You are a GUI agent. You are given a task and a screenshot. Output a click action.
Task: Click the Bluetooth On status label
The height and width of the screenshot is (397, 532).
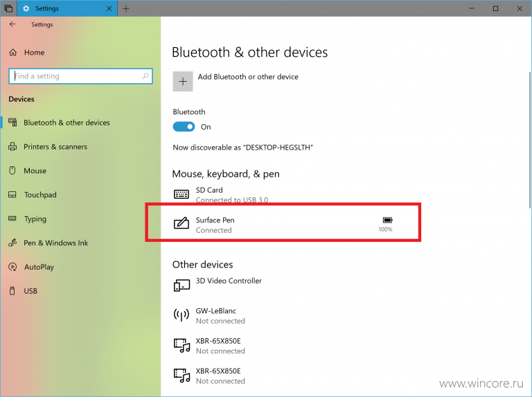coord(206,127)
